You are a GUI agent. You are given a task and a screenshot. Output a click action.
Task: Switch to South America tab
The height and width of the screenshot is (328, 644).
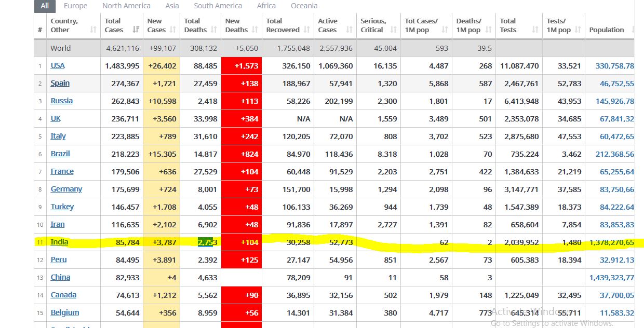coord(218,6)
